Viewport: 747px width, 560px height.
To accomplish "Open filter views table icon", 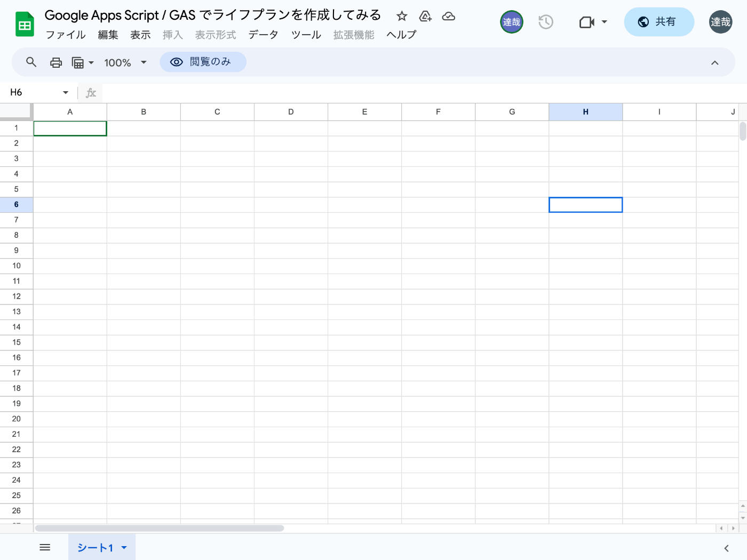I will pos(78,62).
